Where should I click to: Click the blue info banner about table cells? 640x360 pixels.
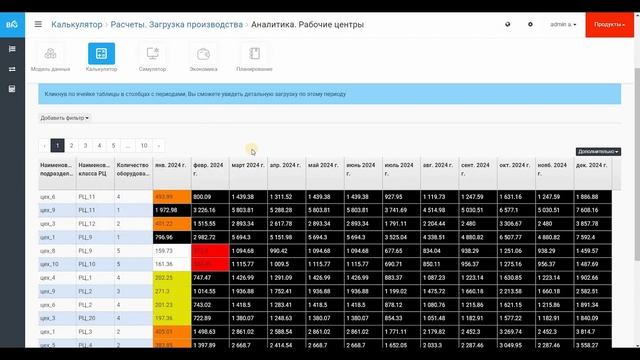[x=330, y=94]
